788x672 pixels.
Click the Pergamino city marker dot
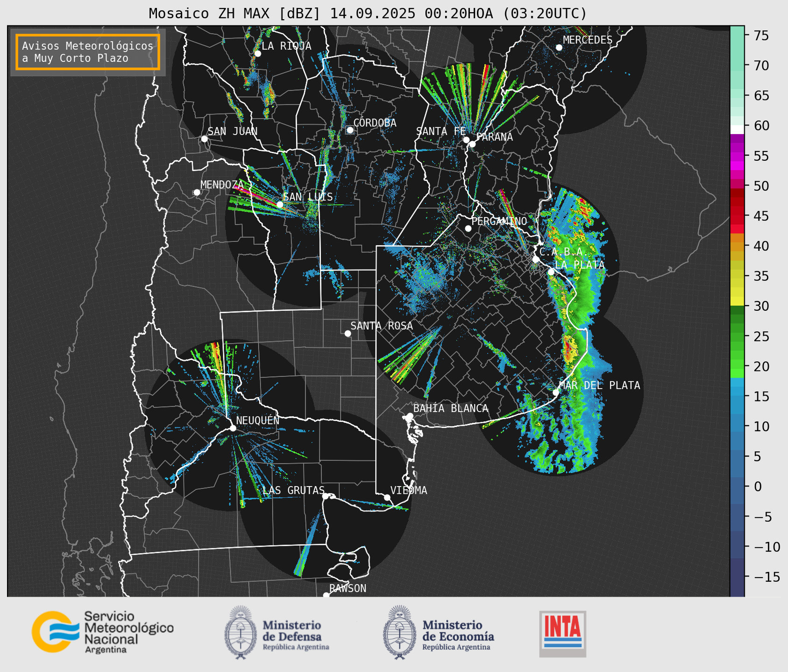pyautogui.click(x=468, y=229)
